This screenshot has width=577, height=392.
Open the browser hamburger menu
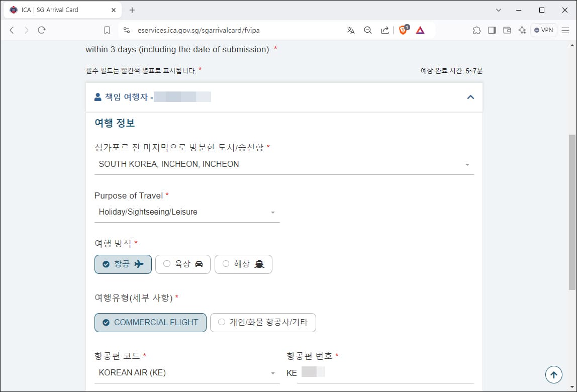point(565,30)
